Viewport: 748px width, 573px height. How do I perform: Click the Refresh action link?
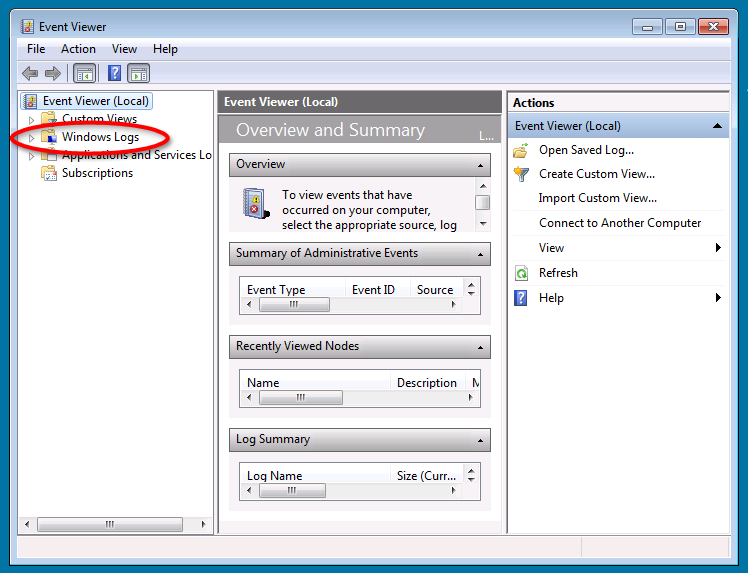point(558,273)
